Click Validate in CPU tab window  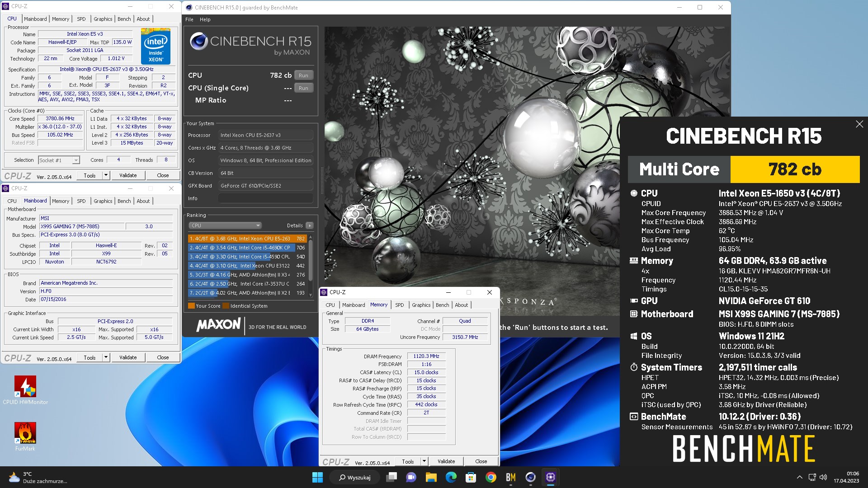[x=128, y=175]
